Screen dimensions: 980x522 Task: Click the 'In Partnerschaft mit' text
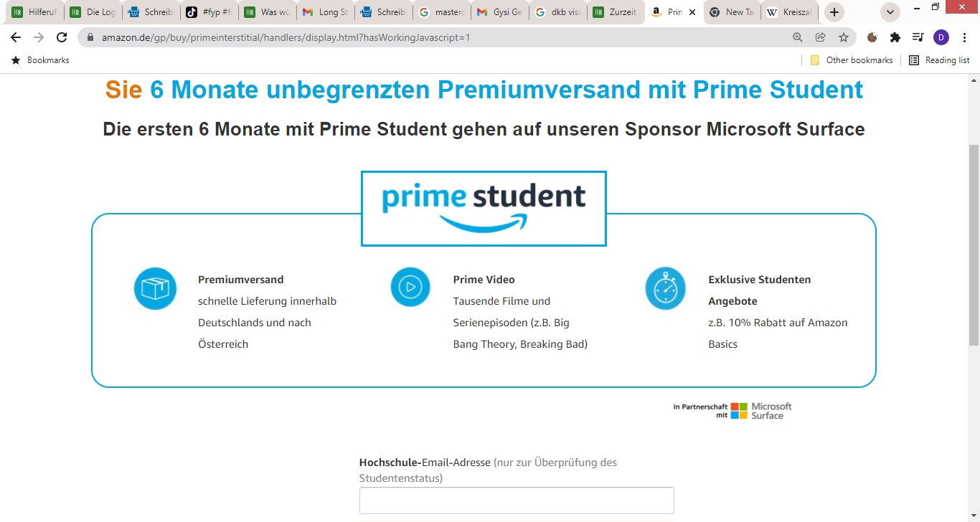(x=700, y=411)
